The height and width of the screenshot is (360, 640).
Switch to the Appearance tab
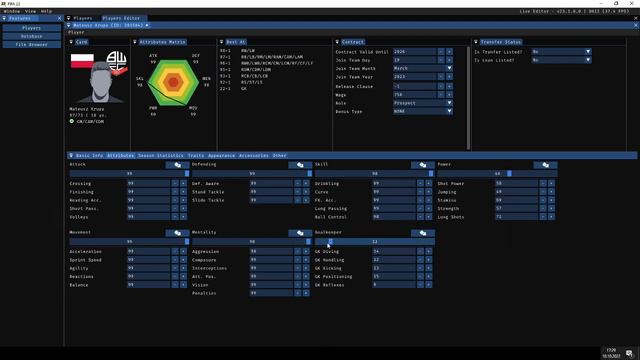tap(221, 156)
